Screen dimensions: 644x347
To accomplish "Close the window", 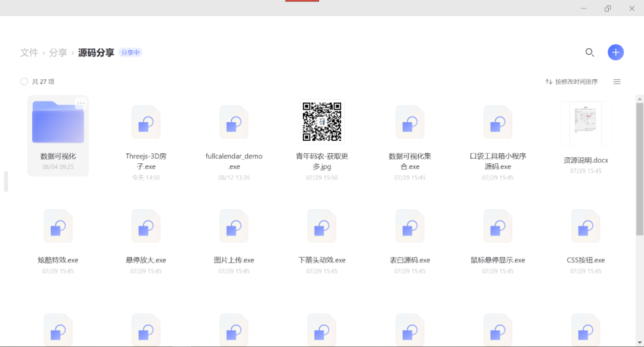I will pos(631,8).
